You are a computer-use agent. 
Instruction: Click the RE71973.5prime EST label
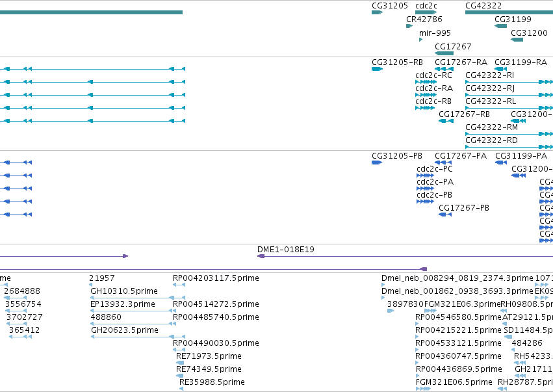(209, 356)
